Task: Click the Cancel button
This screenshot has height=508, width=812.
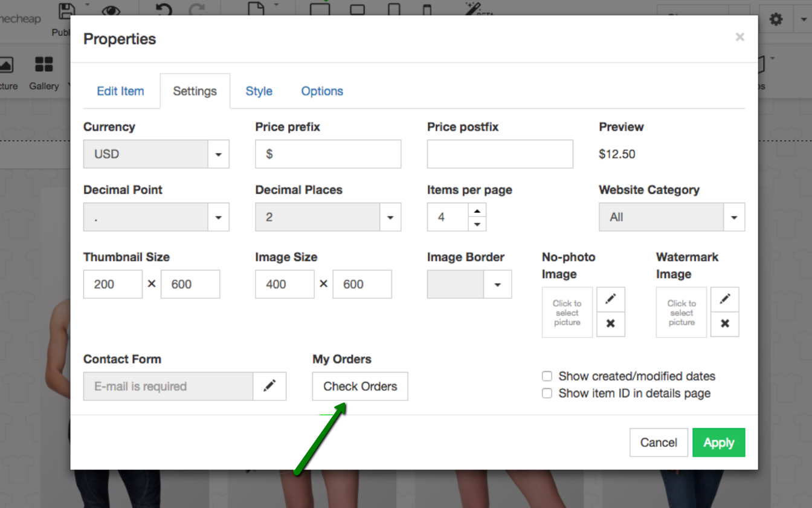Action: coord(659,443)
